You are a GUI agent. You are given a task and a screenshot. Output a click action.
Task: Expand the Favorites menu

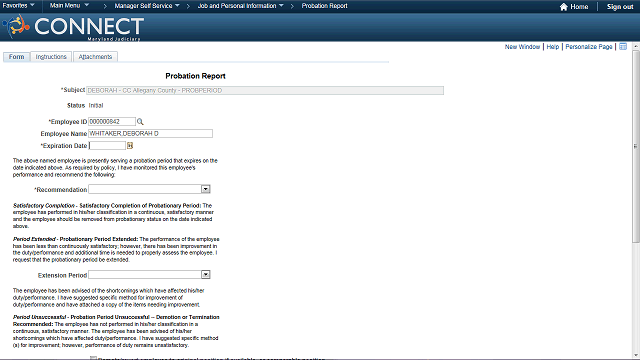[19, 6]
